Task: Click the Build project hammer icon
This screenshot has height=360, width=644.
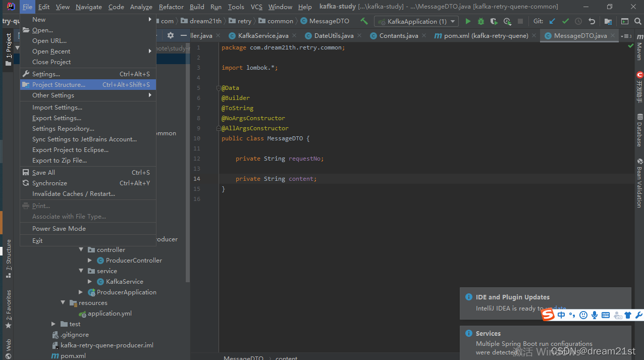Action: point(364,21)
